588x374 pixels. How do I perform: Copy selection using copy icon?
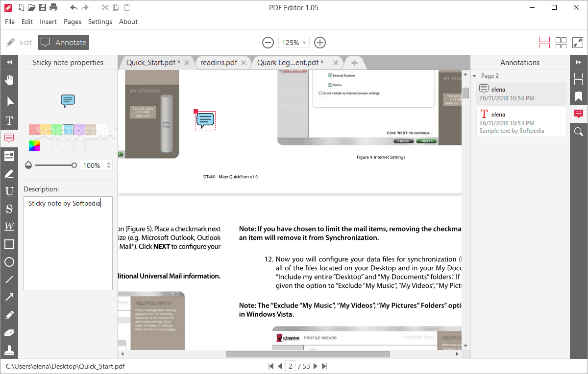116,7
